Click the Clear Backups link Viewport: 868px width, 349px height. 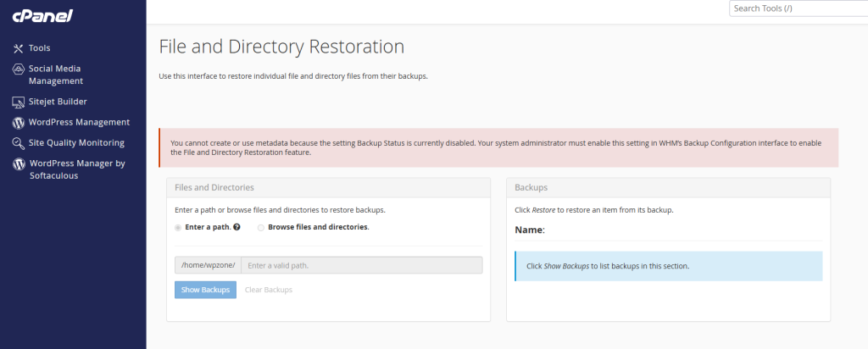point(269,290)
